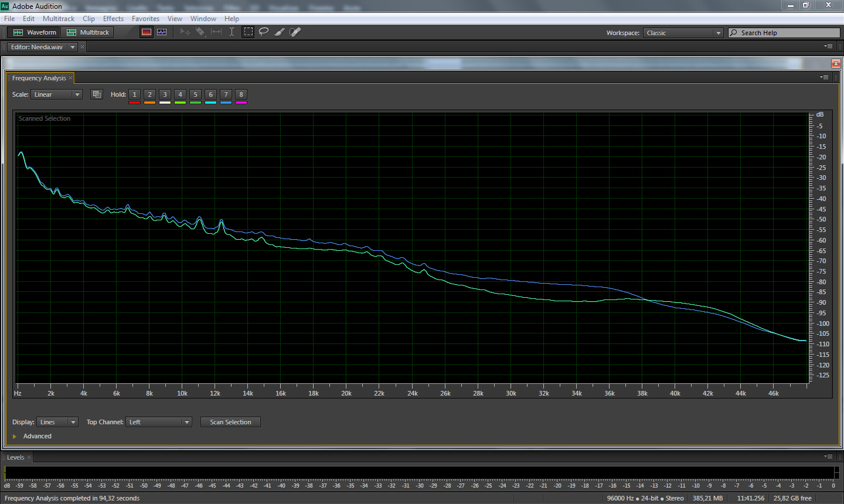Viewport: 844px width, 504px height.
Task: Open the Editor file dropdown arrow
Action: coord(73,47)
